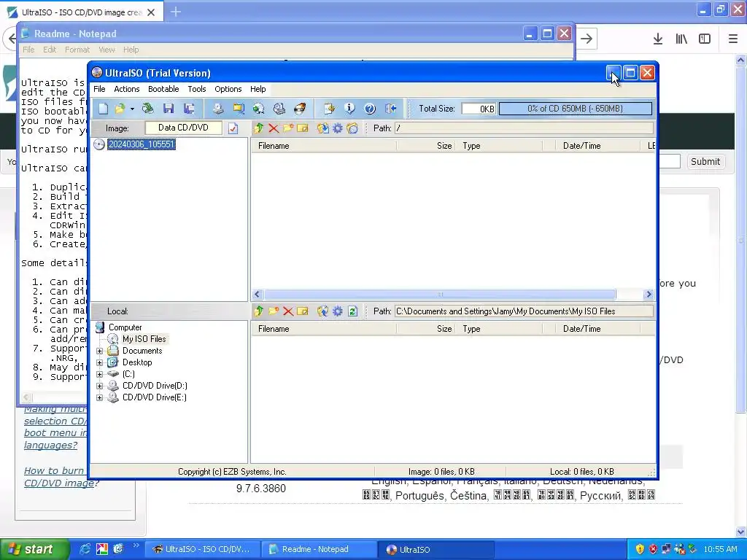Screen dimensions: 747x560
Task: Click the gear icon in Local pane toolbar
Action: click(x=338, y=311)
